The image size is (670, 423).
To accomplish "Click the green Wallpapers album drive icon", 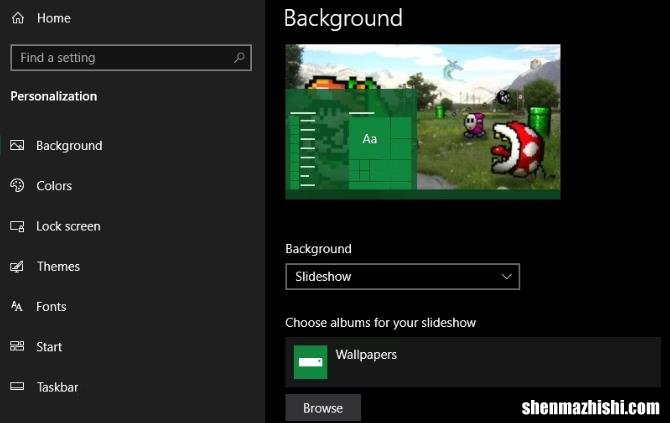I will tap(311, 362).
